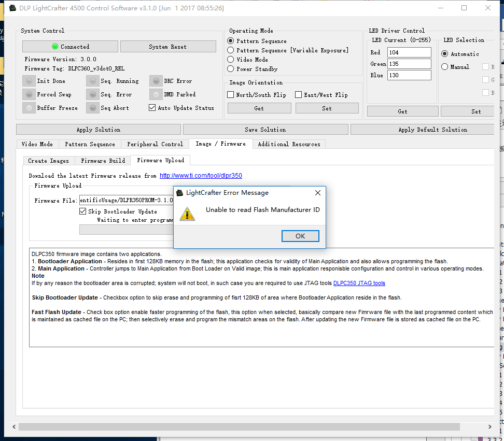Click the System Reset button

pyautogui.click(x=168, y=47)
